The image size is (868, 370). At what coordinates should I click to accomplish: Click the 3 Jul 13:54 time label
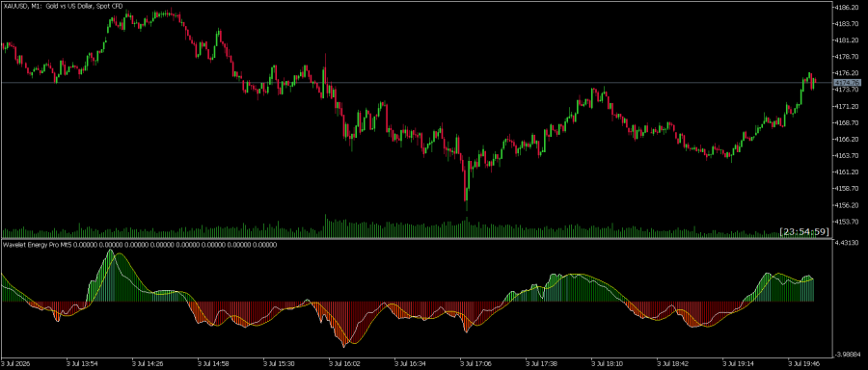(82, 364)
